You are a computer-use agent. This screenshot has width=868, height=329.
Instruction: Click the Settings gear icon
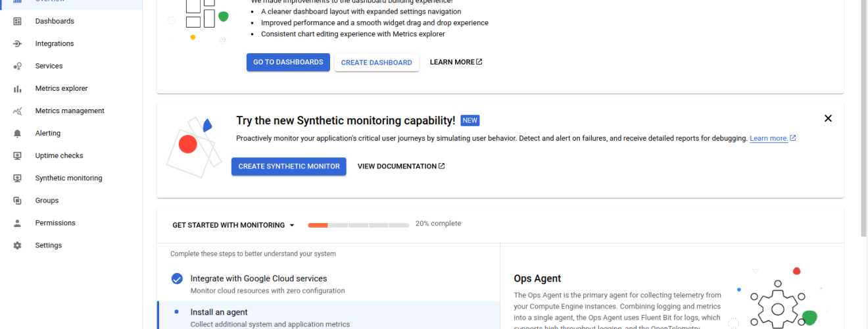[x=18, y=245]
